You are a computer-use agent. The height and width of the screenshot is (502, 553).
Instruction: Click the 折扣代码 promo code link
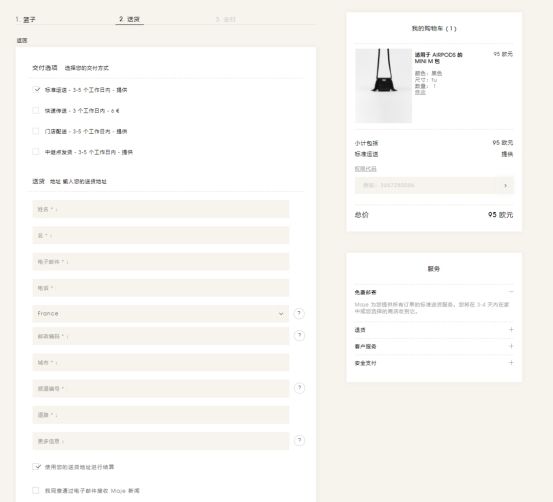point(365,169)
